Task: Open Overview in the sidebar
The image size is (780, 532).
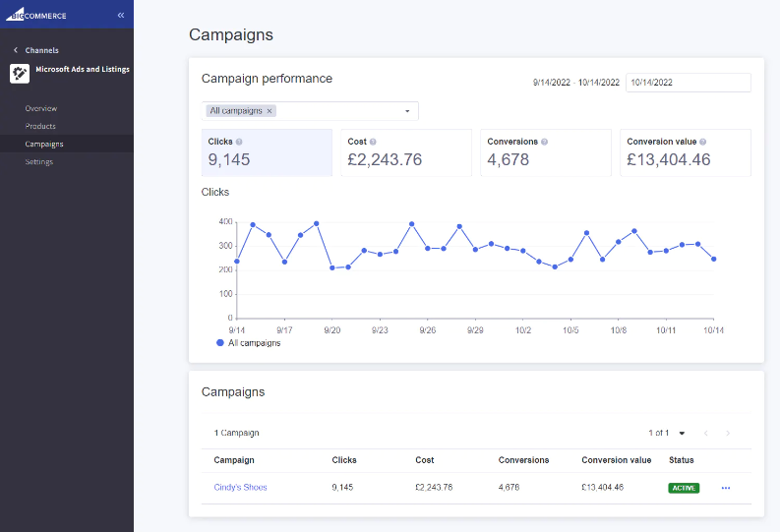Action: click(x=41, y=108)
